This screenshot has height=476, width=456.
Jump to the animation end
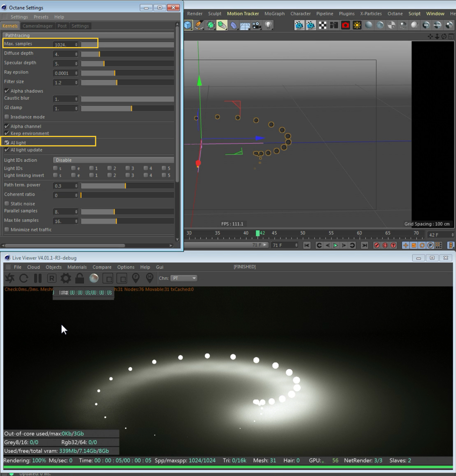click(x=365, y=245)
